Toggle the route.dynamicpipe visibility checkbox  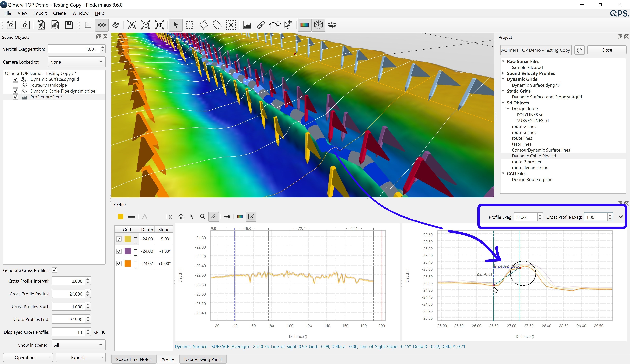pyautogui.click(x=15, y=85)
